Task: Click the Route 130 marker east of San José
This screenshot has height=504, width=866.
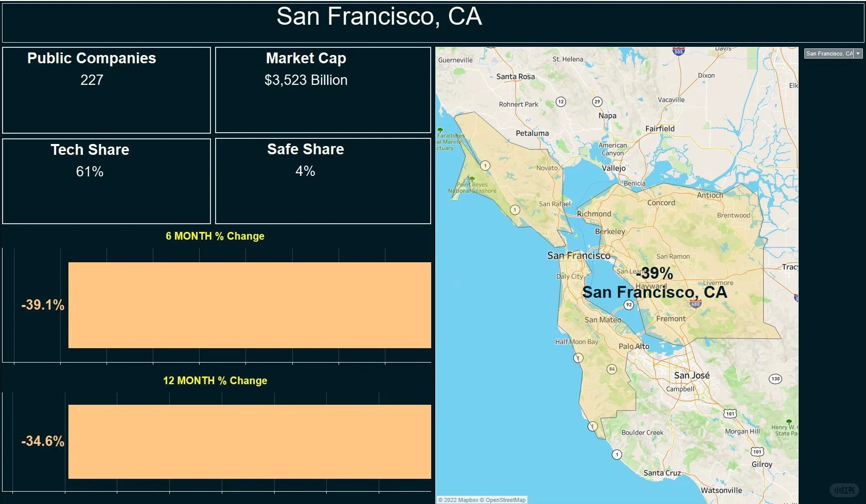Action: point(775,379)
